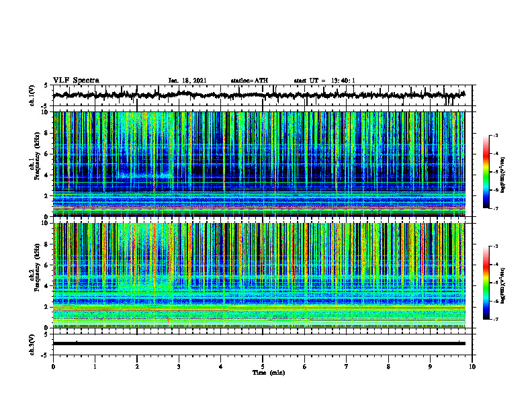This screenshot has width=532, height=411.
Task: Click the color bar beside ch.2 spectrogram
Action: point(486,283)
